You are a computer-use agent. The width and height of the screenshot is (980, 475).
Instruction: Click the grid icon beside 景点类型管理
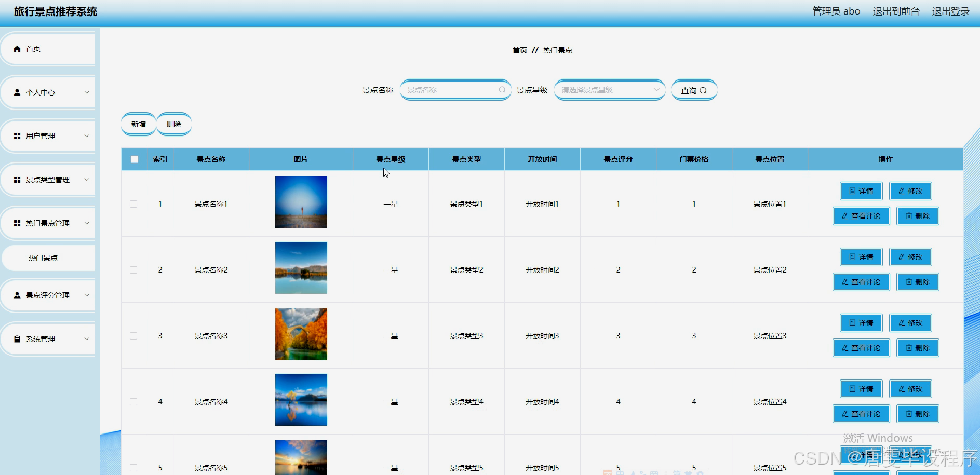[x=17, y=180]
